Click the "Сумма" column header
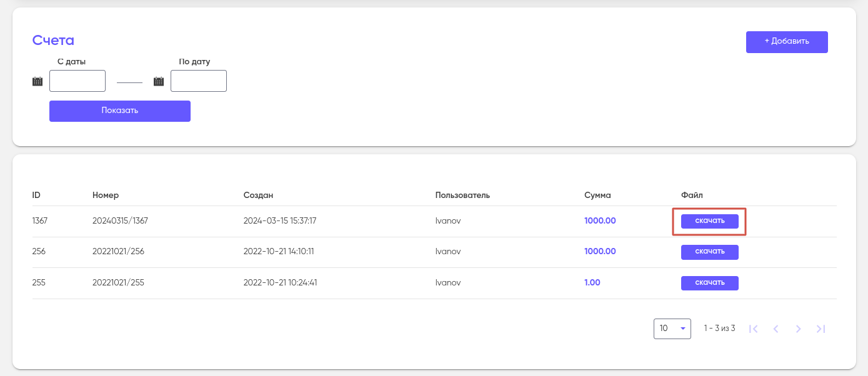The height and width of the screenshot is (376, 868). (597, 195)
